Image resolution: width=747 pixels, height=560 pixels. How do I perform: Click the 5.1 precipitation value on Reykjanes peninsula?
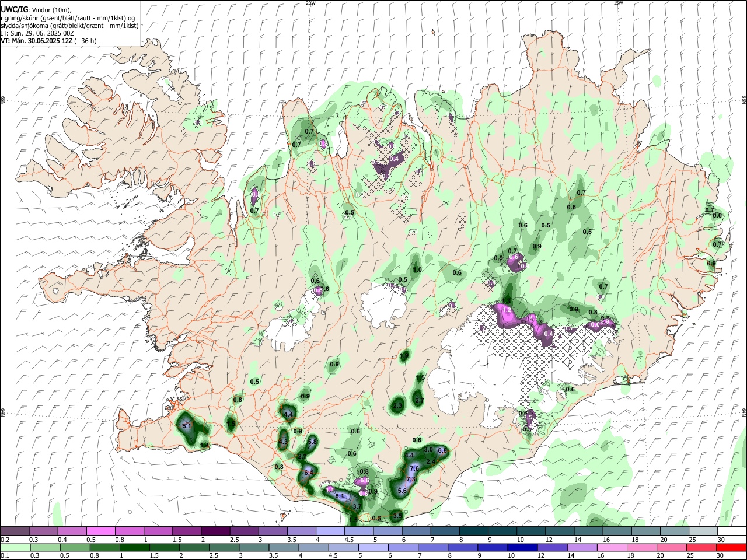pos(187,426)
